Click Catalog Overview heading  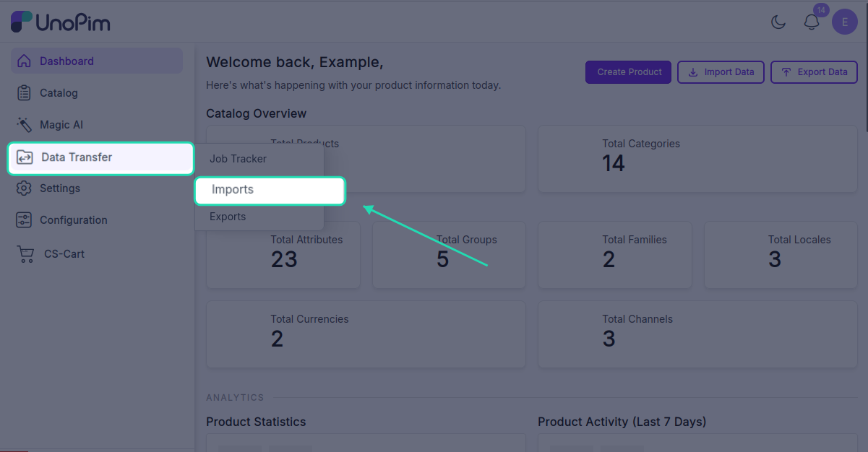[x=256, y=113]
